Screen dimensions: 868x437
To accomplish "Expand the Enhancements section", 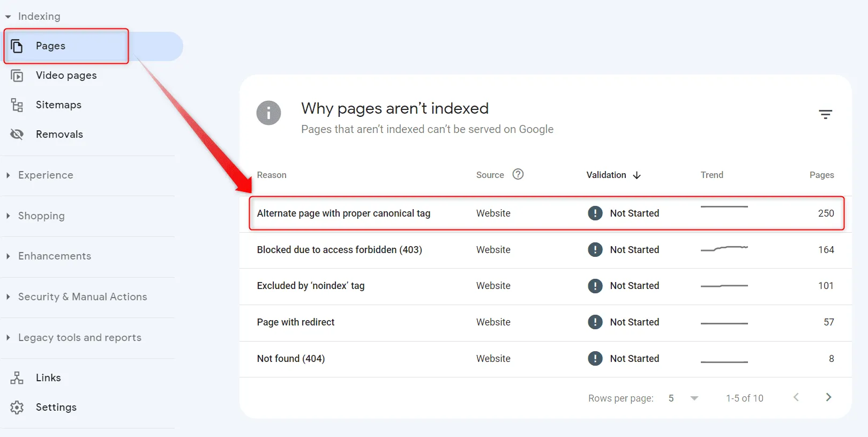I will [x=48, y=256].
